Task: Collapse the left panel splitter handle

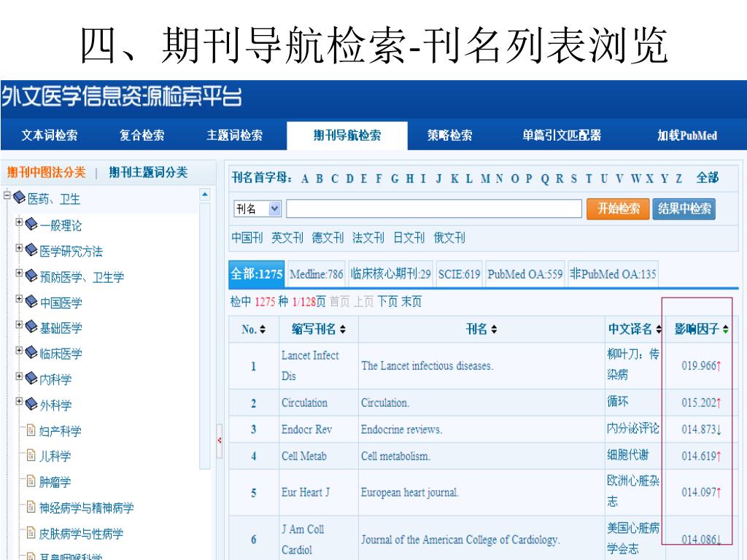Action: tap(220, 441)
